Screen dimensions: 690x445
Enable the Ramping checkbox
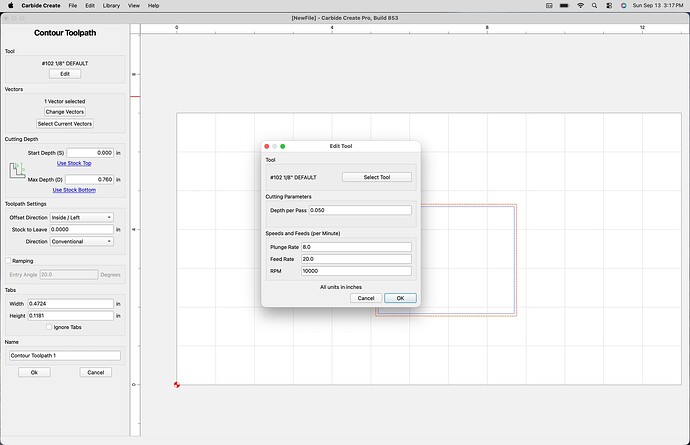coord(8,261)
